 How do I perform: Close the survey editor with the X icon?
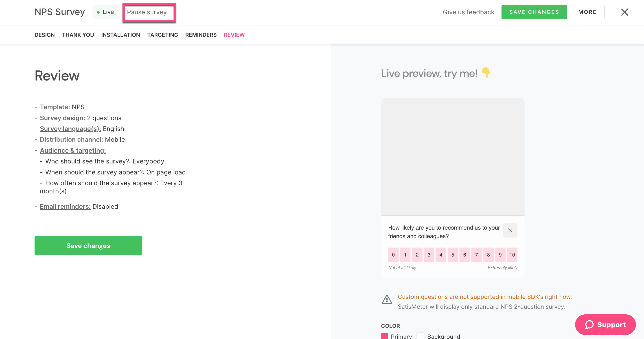pos(624,12)
